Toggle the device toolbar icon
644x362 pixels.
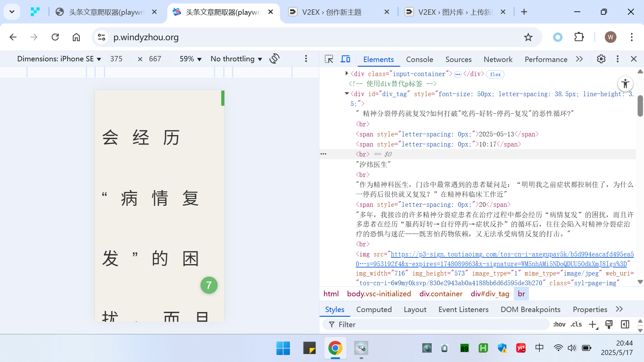point(345,59)
